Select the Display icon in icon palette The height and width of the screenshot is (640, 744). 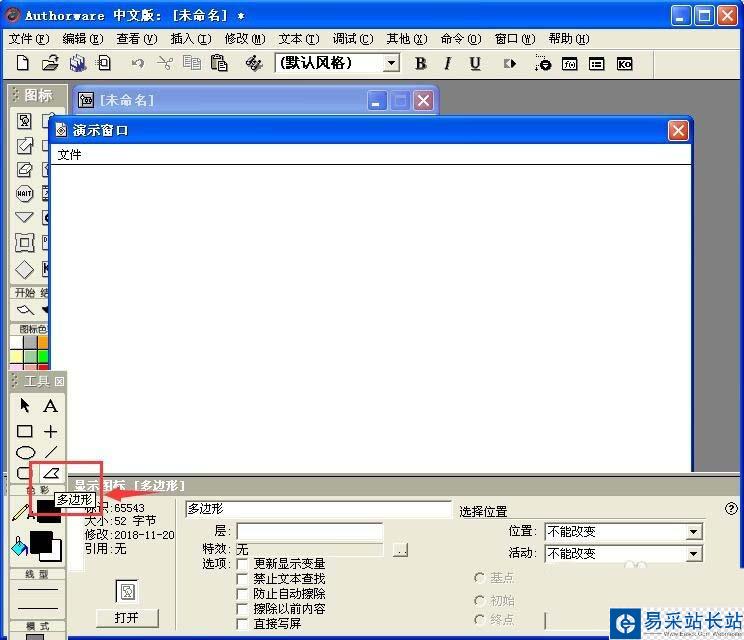point(24,121)
